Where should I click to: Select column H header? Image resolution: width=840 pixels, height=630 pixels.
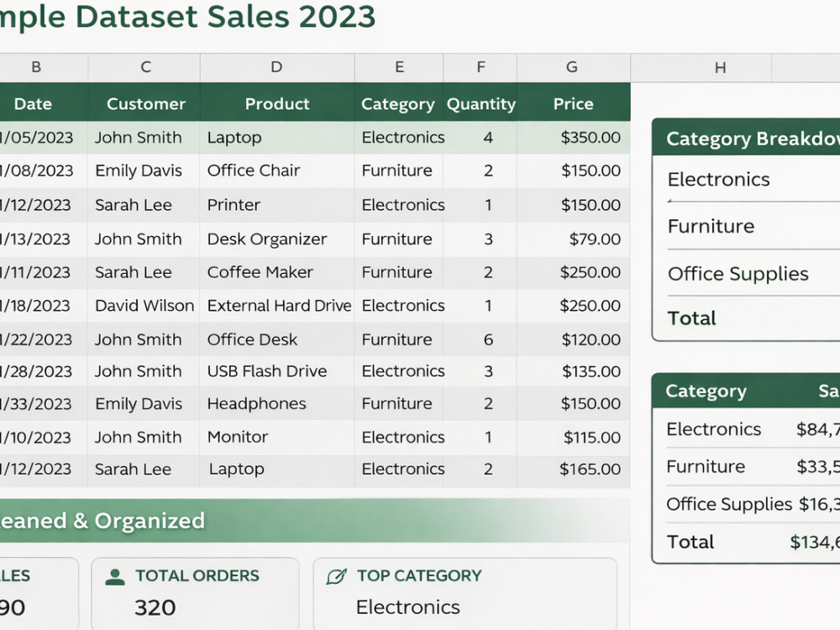pyautogui.click(x=720, y=67)
